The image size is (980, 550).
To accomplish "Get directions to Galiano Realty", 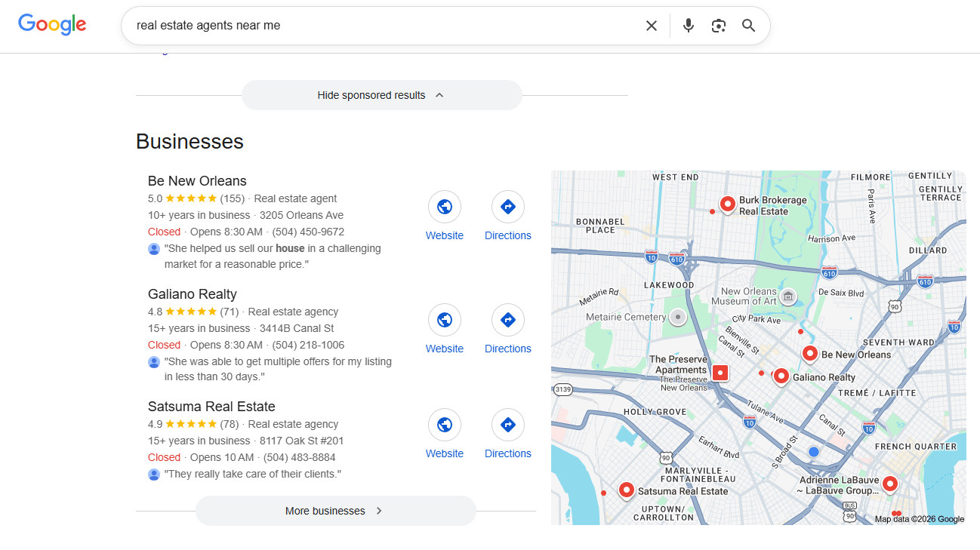I will pos(508,320).
